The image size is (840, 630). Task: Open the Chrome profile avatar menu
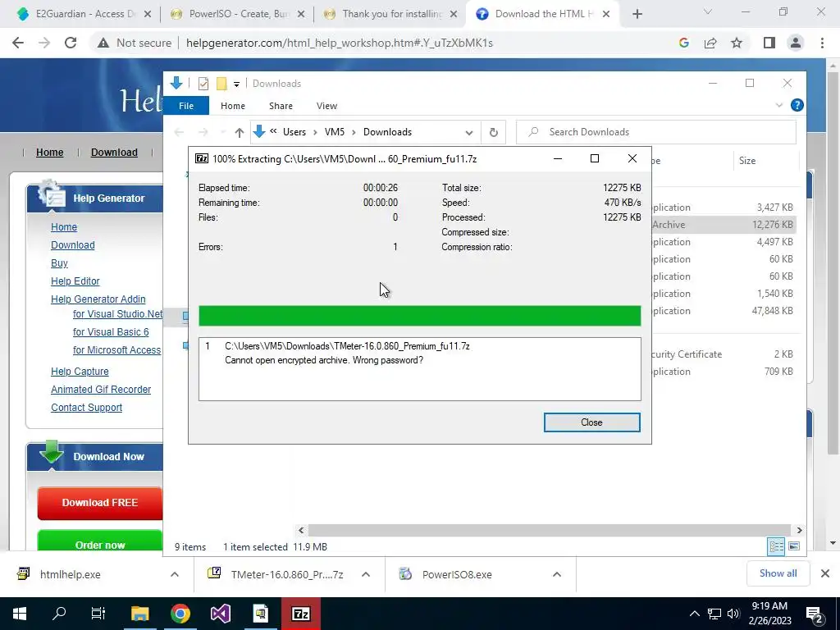(x=795, y=43)
